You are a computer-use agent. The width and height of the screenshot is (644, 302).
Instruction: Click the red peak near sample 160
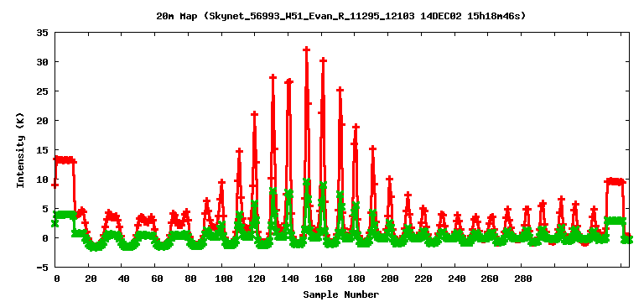323,60
